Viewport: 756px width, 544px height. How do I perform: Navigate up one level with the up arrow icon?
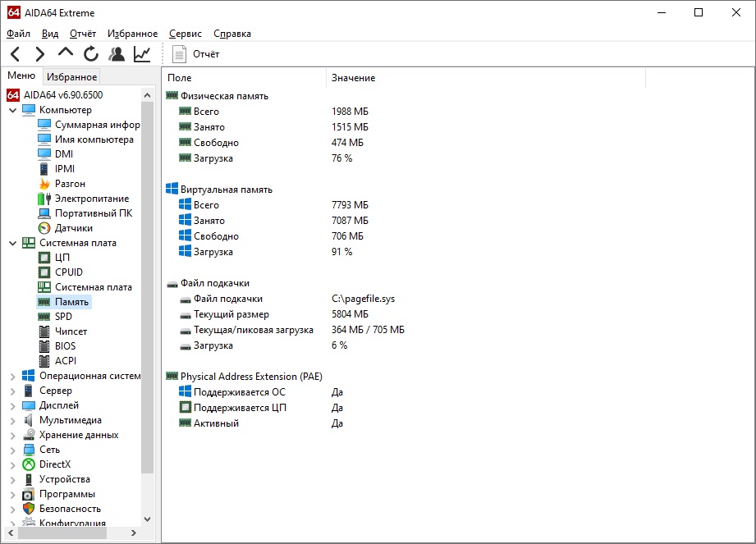[66, 53]
